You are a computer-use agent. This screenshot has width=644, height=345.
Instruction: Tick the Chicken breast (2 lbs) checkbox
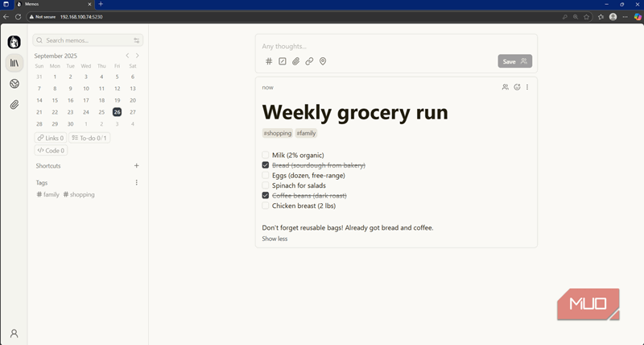pos(266,206)
